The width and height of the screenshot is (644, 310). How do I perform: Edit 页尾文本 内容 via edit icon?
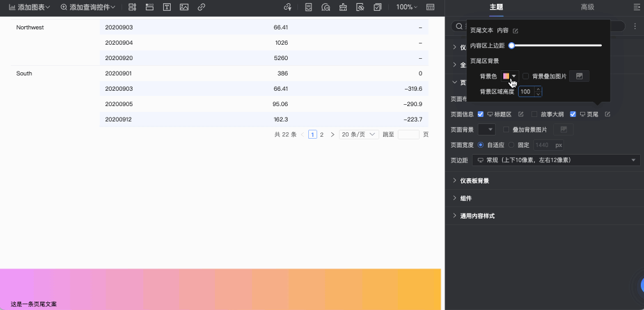tap(516, 31)
